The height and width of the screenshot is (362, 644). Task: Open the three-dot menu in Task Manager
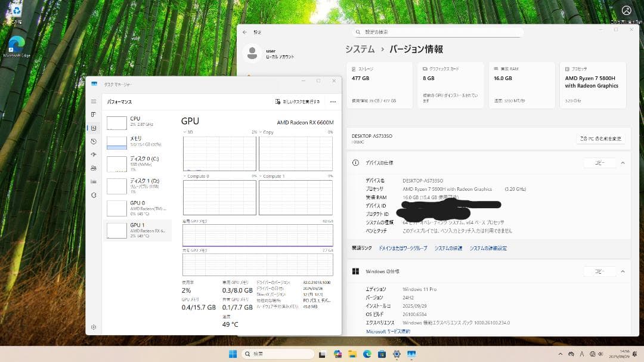pos(334,101)
